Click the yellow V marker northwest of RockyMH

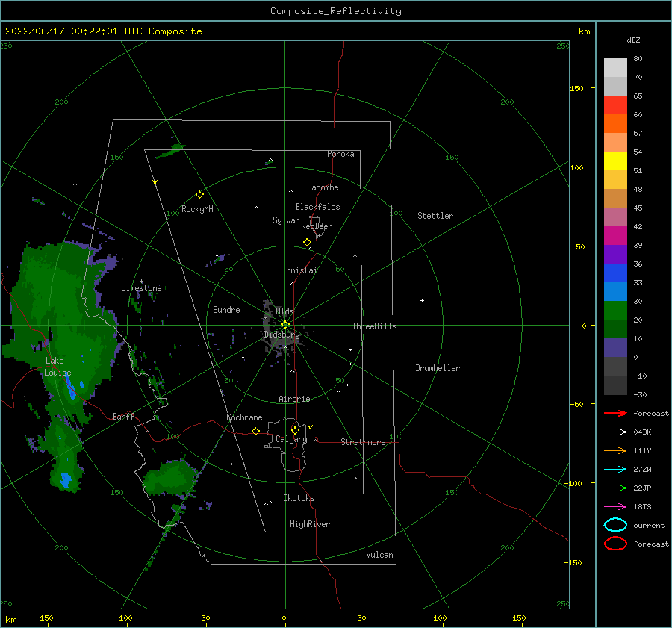155,182
